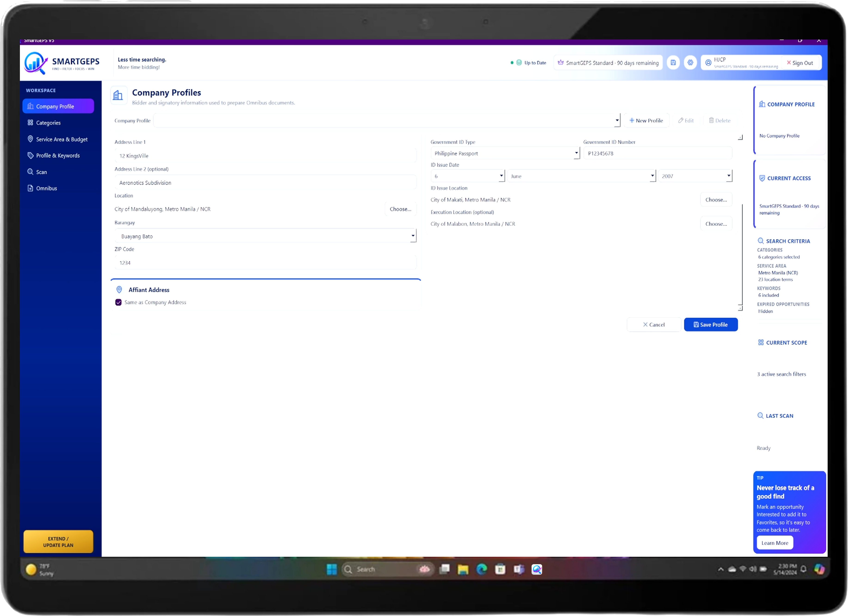Open Service Area & Budget section
Screen dimensions: 848x616
[58, 139]
